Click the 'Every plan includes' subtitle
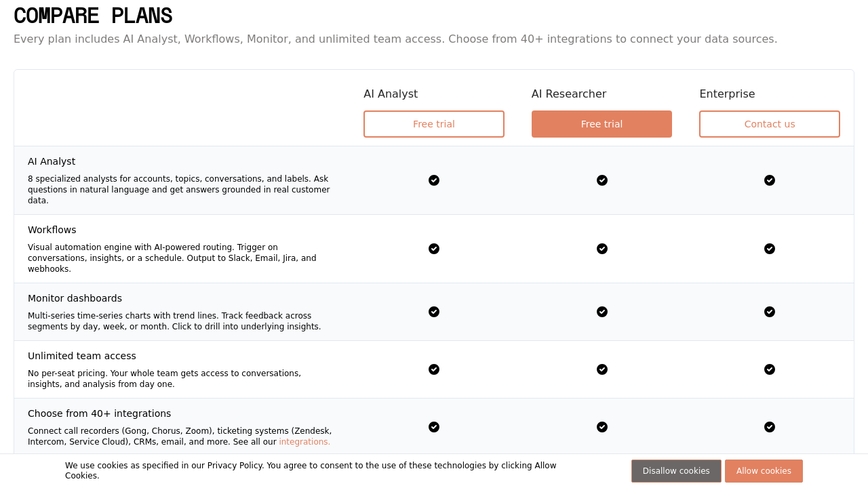Screen dimensions: 868x488 pos(395,39)
